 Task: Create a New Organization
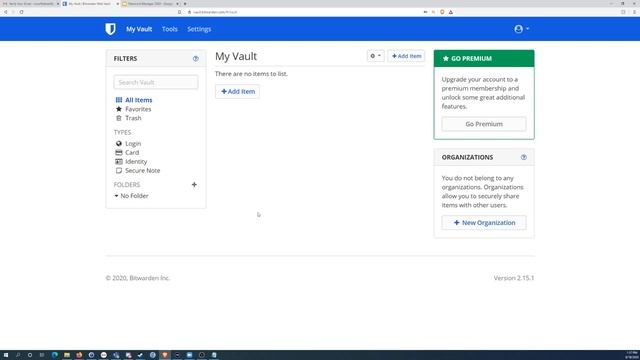tap(484, 223)
